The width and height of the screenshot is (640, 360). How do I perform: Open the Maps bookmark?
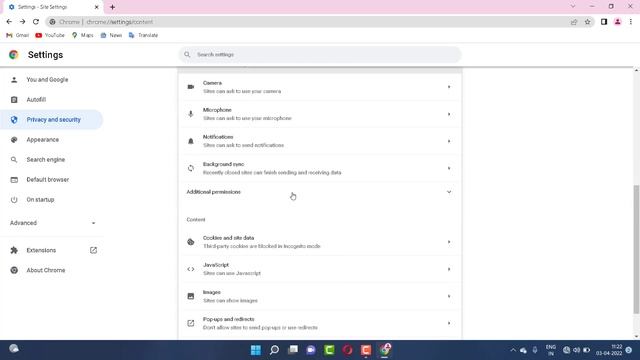point(82,35)
